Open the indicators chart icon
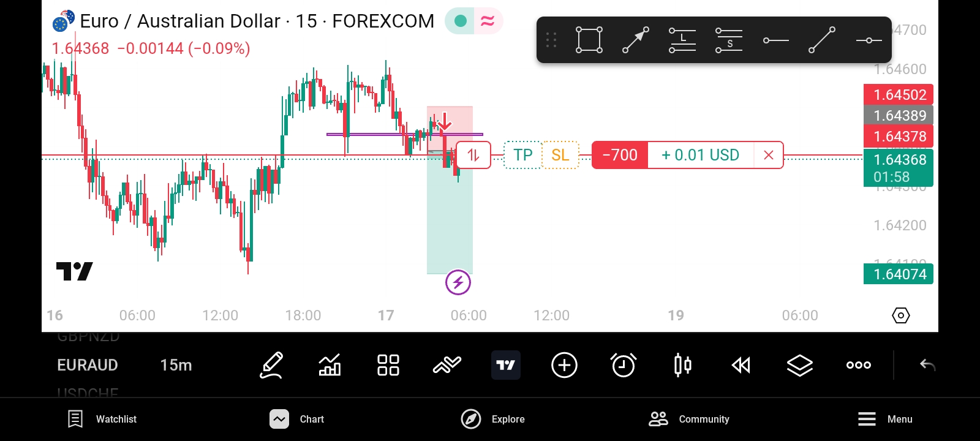Viewport: 980px width, 441px height. pos(330,365)
